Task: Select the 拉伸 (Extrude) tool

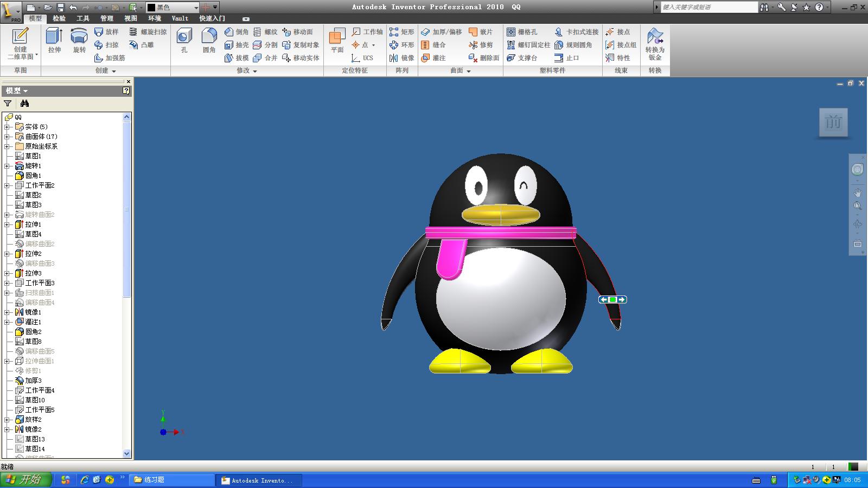Action: point(54,41)
